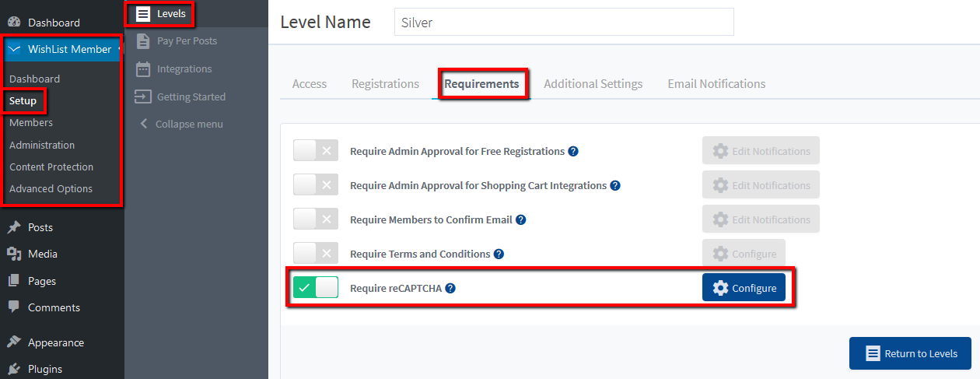Click the Comments speech bubble icon
980x379 pixels.
click(13, 307)
